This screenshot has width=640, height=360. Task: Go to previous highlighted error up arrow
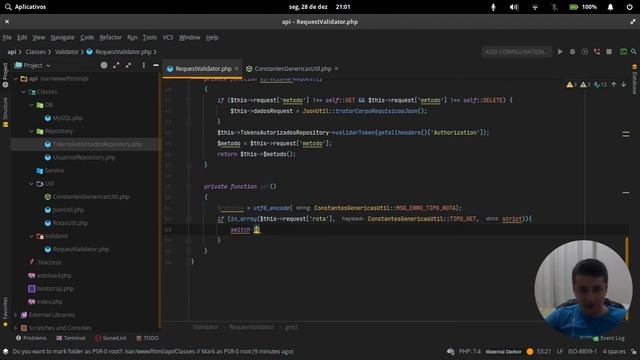pyautogui.click(x=613, y=84)
